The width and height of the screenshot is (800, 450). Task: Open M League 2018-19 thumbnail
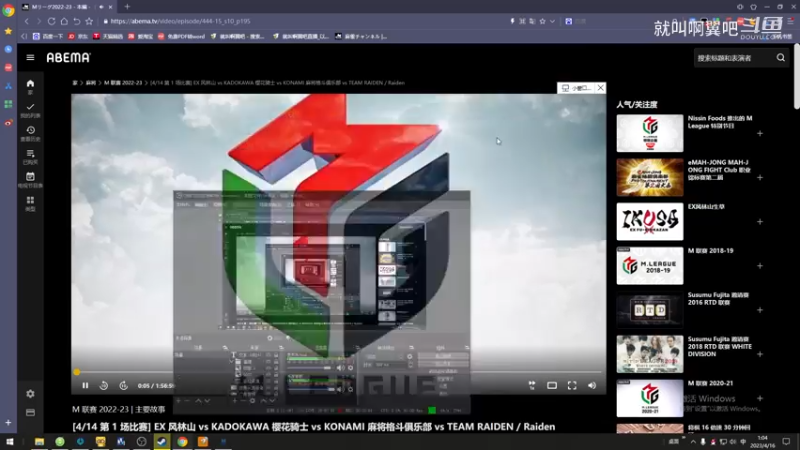(x=649, y=265)
